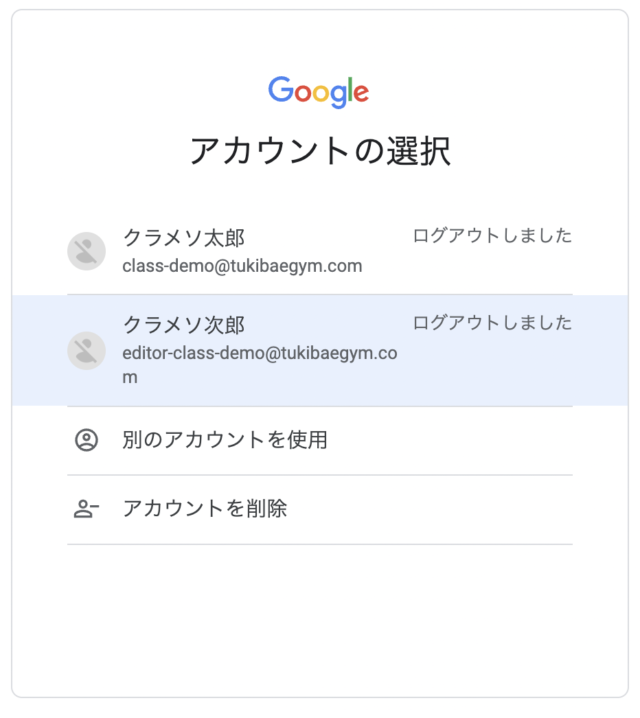Screen dimensions: 640x718
Task: Click the remove-person icon for アカウントを削除
Action: (x=86, y=509)
